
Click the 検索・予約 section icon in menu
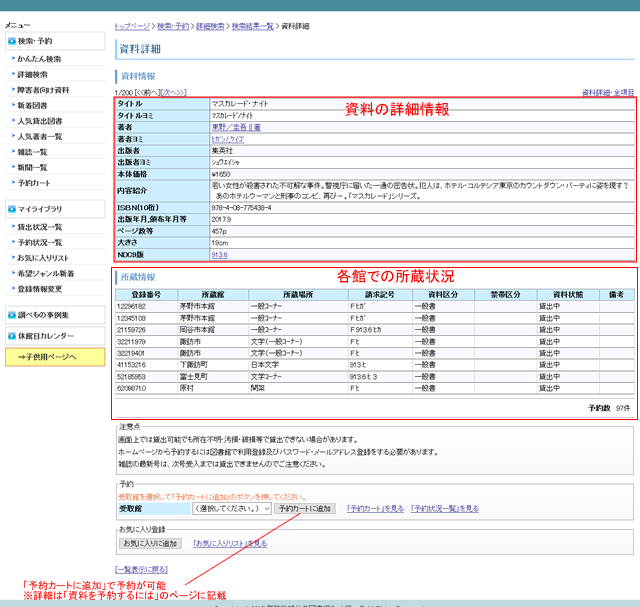pos(12,41)
